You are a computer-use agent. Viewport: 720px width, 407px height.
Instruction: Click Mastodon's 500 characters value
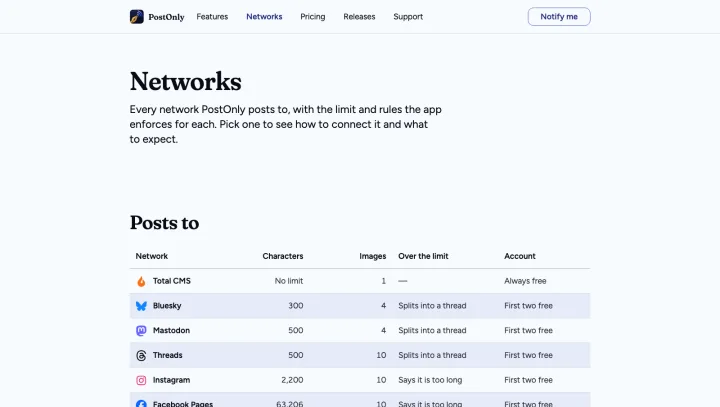pyautogui.click(x=296, y=330)
